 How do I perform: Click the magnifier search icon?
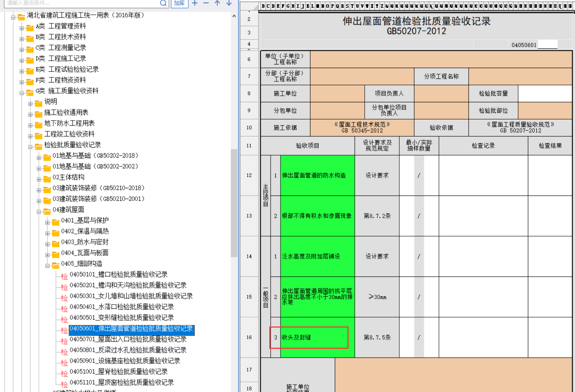click(x=163, y=3)
